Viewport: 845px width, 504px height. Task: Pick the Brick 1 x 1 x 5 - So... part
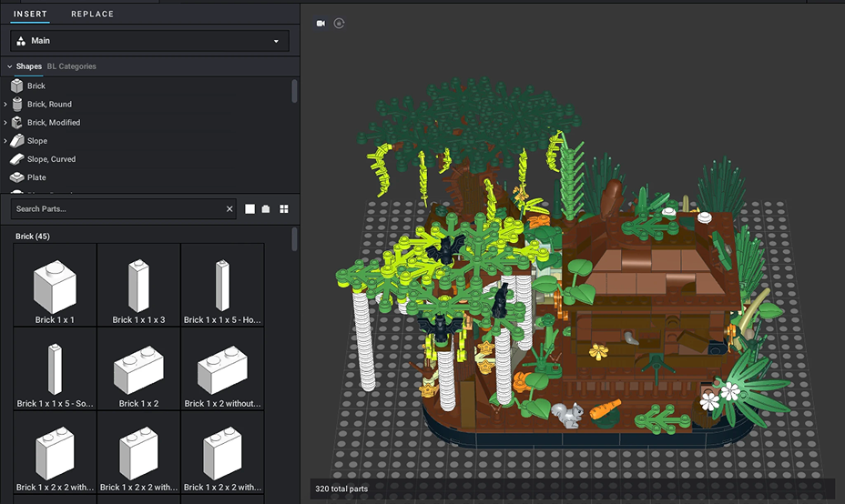pos(55,368)
